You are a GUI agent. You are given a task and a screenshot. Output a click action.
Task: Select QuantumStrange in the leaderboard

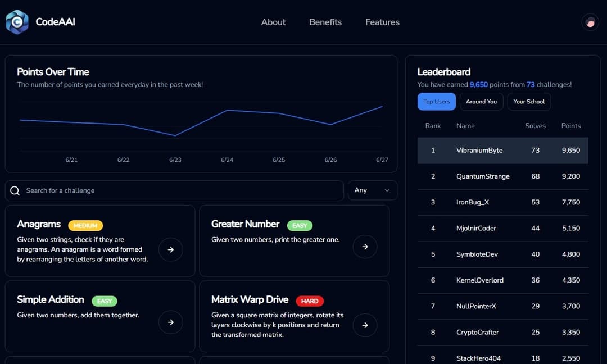coord(502,176)
